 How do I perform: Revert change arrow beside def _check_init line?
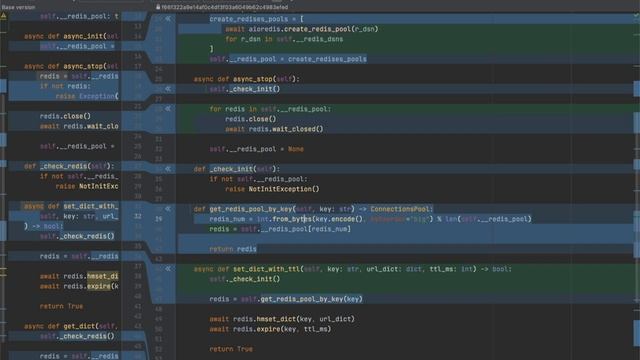(x=168, y=169)
